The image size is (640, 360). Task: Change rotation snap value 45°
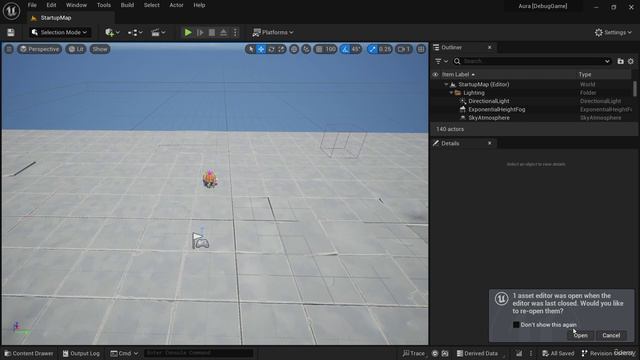tap(356, 49)
